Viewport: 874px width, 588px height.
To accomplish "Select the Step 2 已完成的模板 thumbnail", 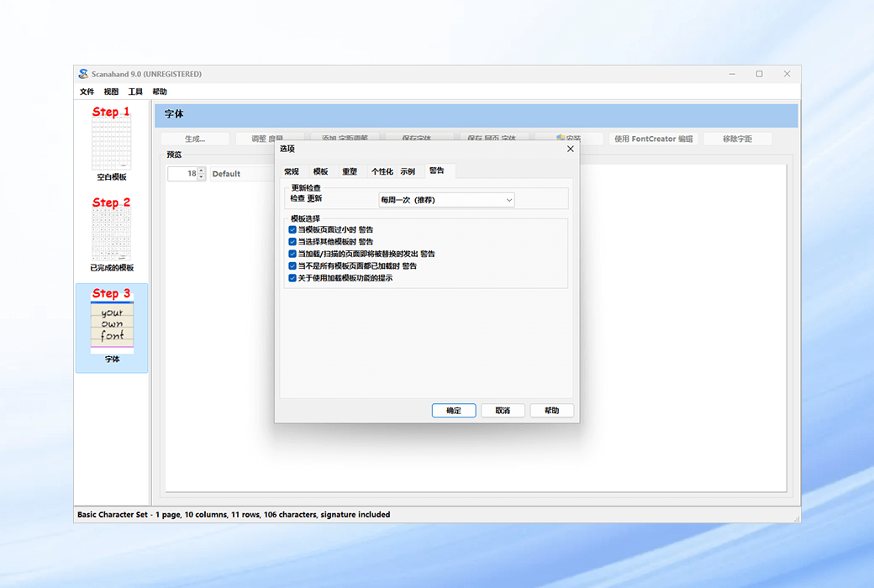I will tap(112, 234).
